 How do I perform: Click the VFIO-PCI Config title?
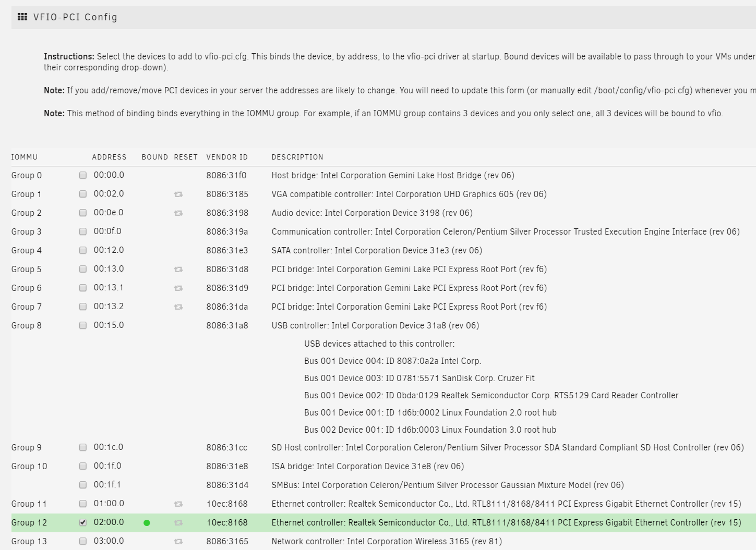click(x=75, y=17)
